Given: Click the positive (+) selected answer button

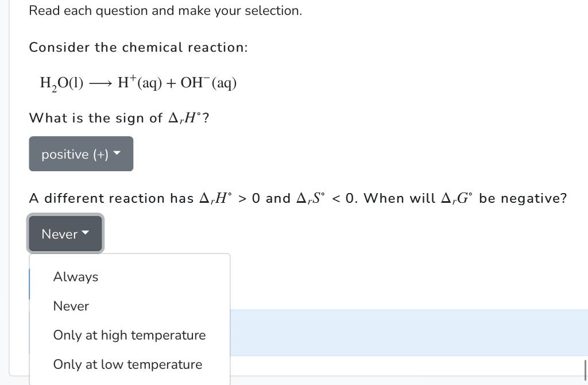Looking at the screenshot, I should pos(80,153).
